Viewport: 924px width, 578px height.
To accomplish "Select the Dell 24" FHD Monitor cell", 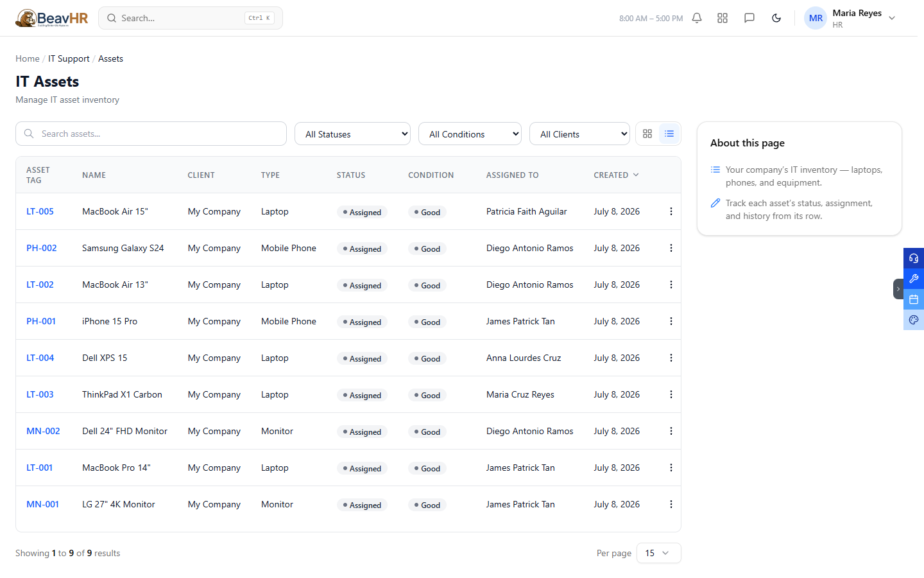I will 124,431.
